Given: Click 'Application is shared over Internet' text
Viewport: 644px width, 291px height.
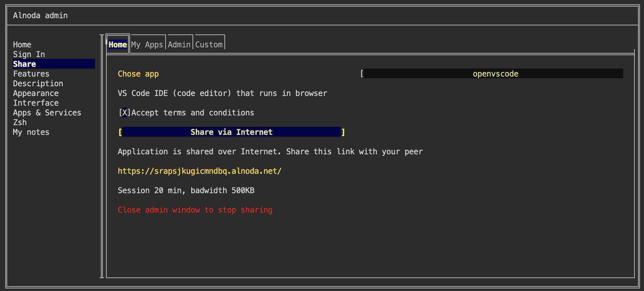Looking at the screenshot, I should pos(270,152).
